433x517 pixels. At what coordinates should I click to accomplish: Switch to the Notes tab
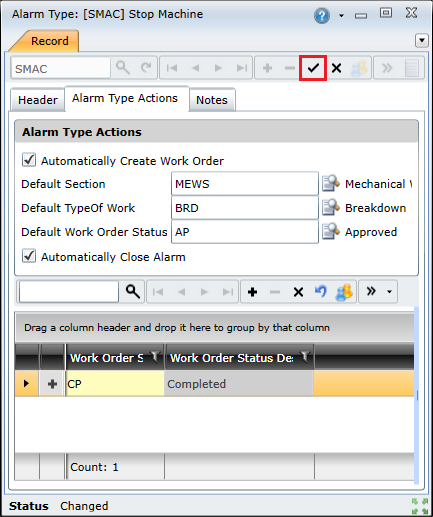(212, 100)
